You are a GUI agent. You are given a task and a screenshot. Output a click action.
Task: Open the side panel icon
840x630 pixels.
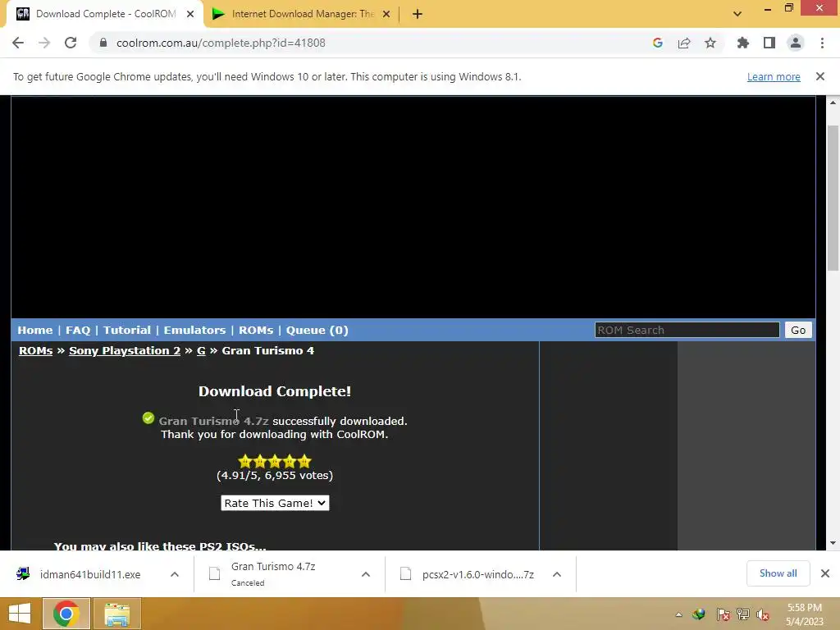[x=769, y=43]
